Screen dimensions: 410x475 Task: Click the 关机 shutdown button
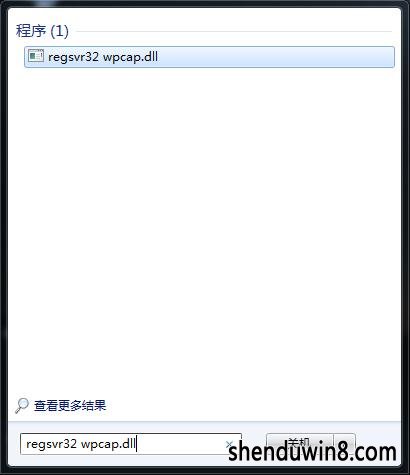click(299, 442)
